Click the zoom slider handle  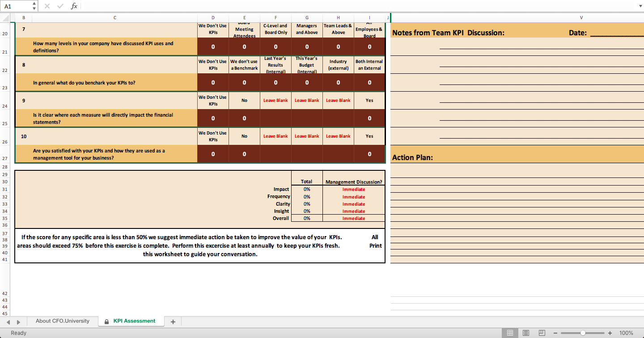pyautogui.click(x=583, y=333)
